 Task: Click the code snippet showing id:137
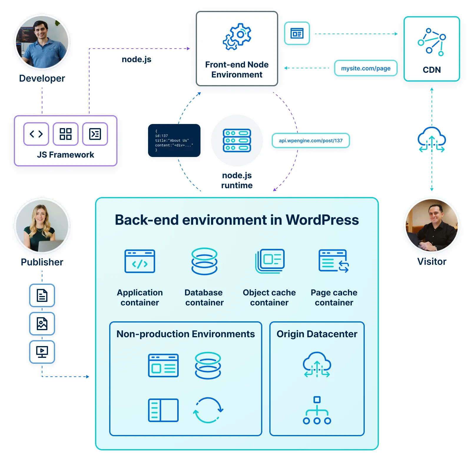click(174, 140)
